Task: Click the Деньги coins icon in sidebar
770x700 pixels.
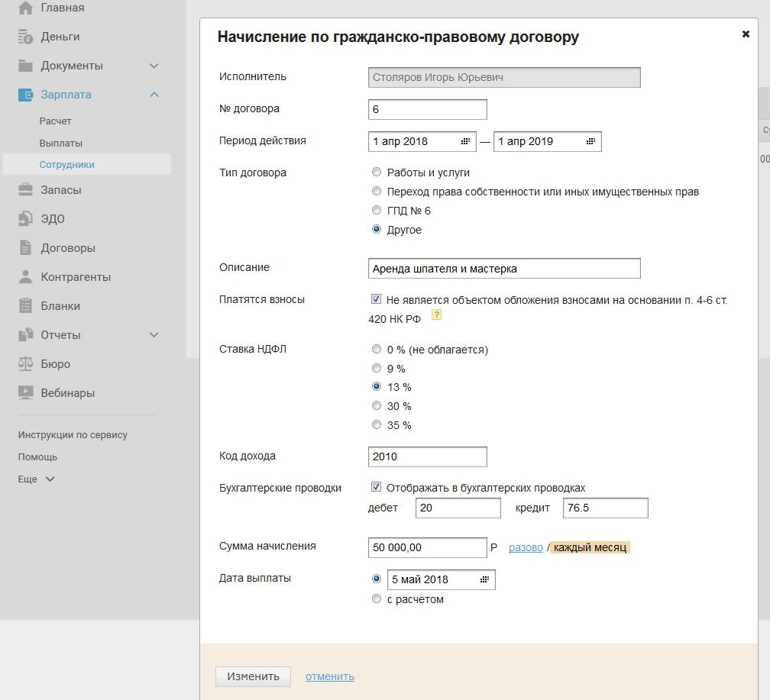Action: point(26,37)
